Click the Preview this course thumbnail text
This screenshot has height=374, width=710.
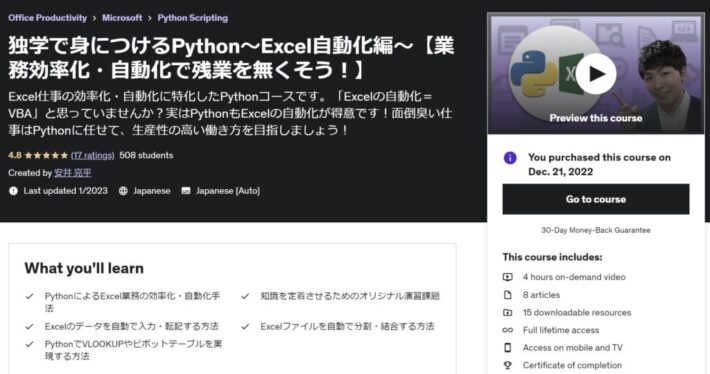(596, 118)
